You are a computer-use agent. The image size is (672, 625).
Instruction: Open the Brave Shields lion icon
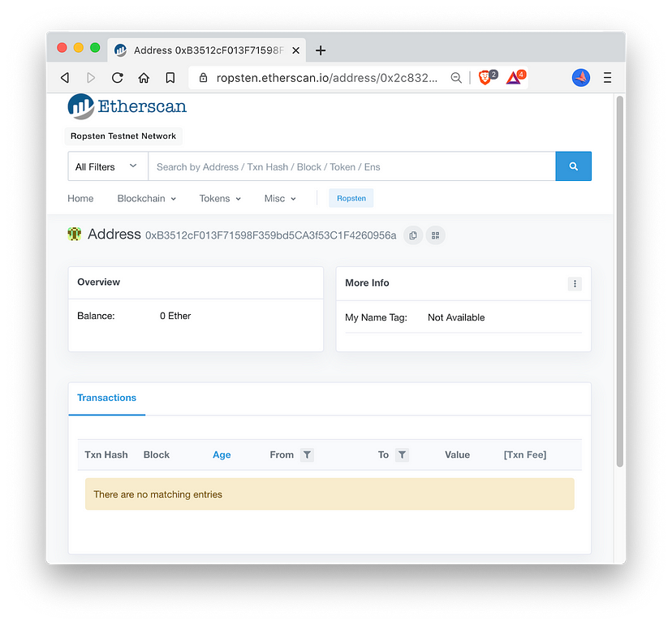[485, 77]
